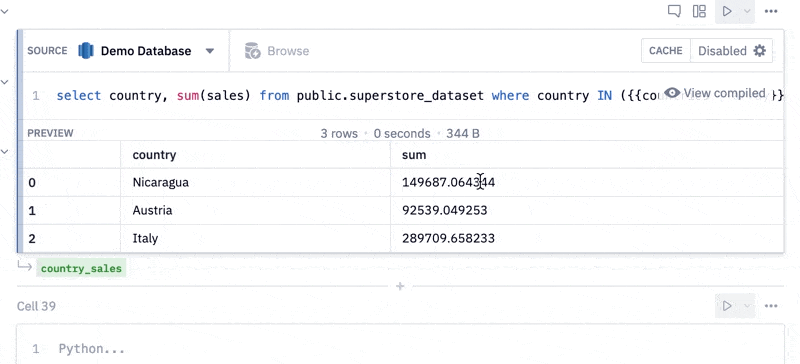The width and height of the screenshot is (800, 364).
Task: Click the 3 rows stats text
Action: [x=339, y=133]
